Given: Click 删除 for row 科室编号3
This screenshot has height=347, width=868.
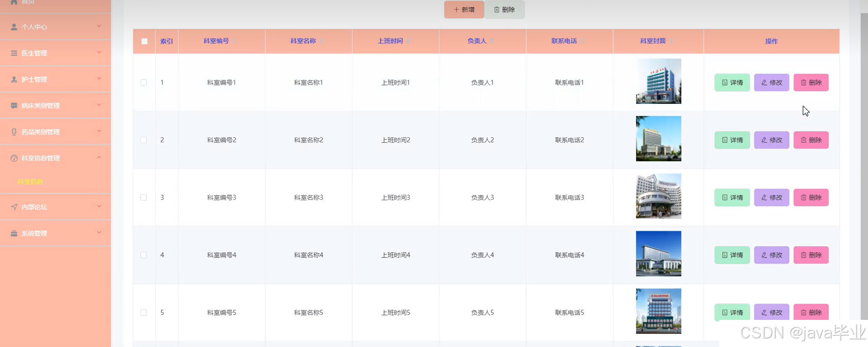Looking at the screenshot, I should 811,197.
